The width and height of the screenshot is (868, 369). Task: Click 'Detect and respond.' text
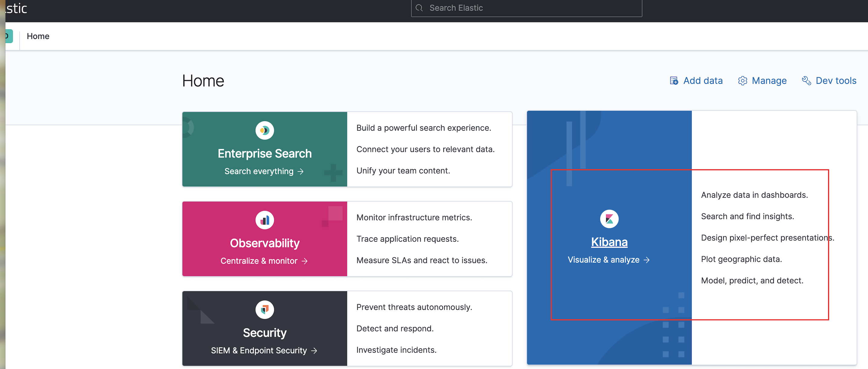coord(395,328)
